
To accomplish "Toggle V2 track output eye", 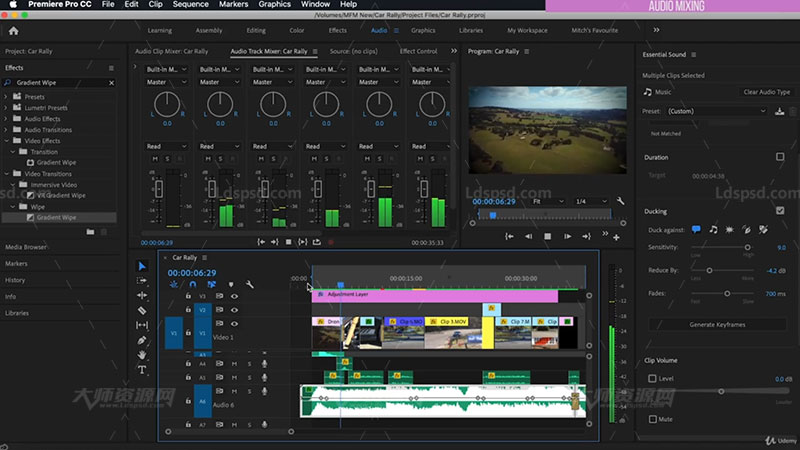I will pos(234,310).
